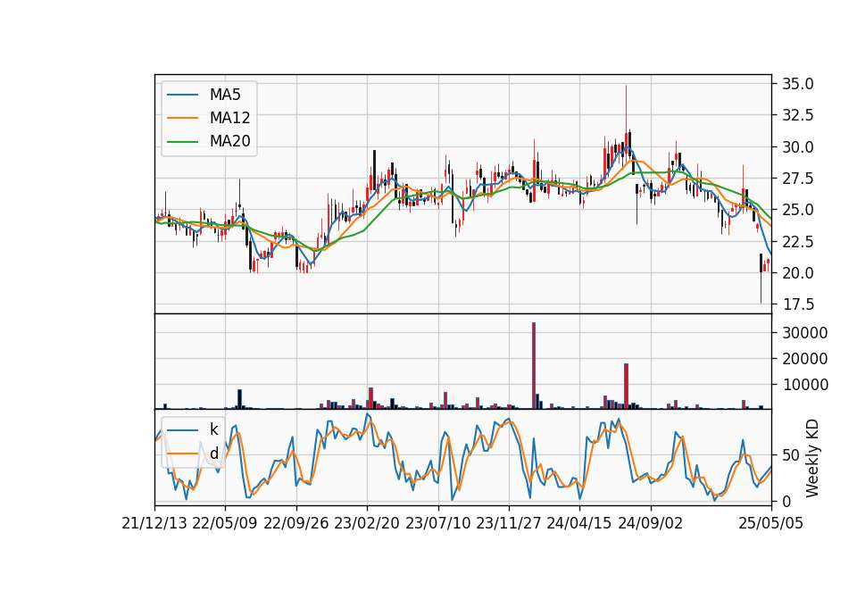The image size is (857, 616).
Task: Click the 30000 volume axis tick
Action: click(805, 333)
